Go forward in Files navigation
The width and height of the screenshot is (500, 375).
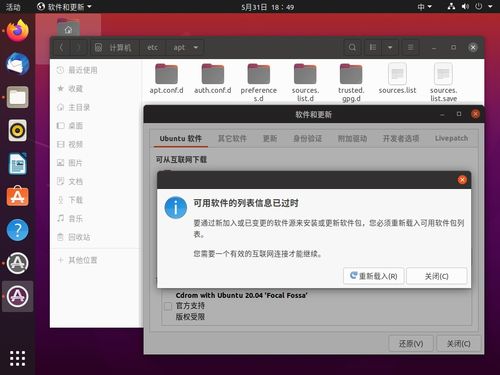point(78,48)
